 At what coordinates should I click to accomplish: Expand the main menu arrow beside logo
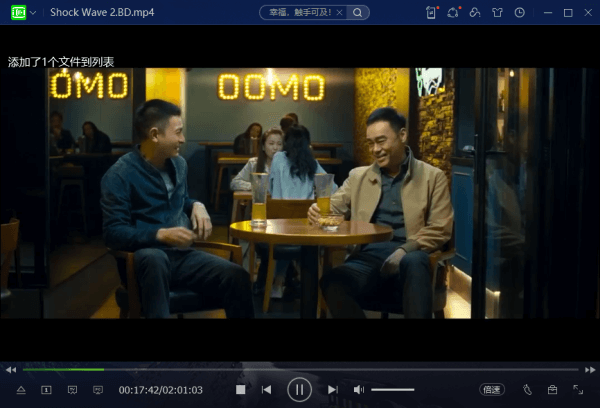[x=33, y=13]
